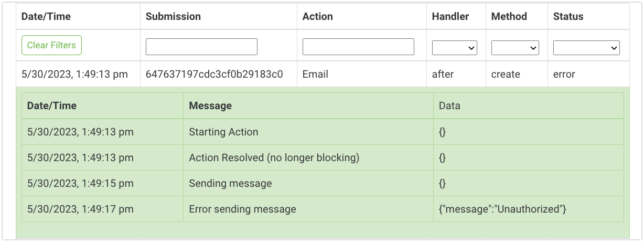
Task: Select the Action column header
Action: click(317, 16)
